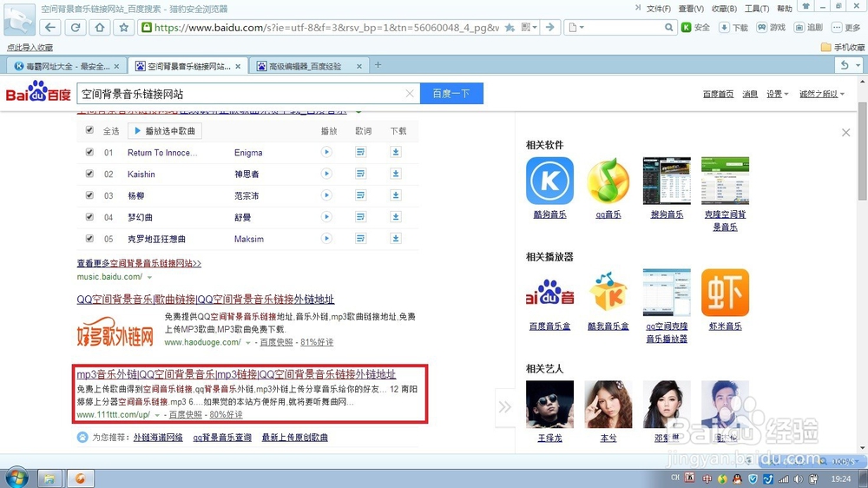Collapse sidebar with double arrow

[505, 407]
